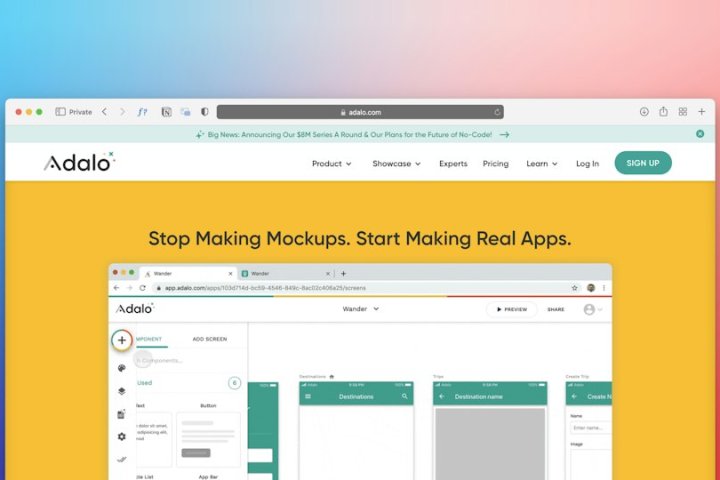The width and height of the screenshot is (720, 480).
Task: Select the Button component card
Action: pyautogui.click(x=208, y=440)
